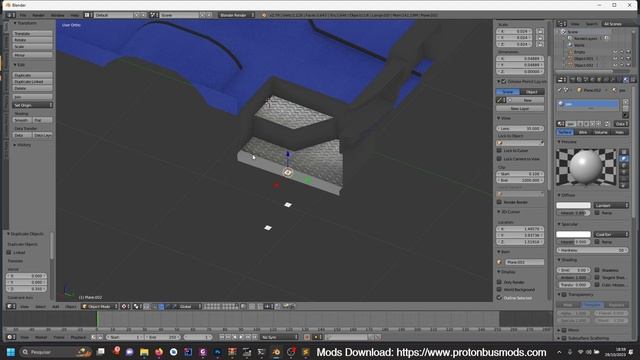Click the scene browse icon
This screenshot has width=640, height=360.
[154, 15]
